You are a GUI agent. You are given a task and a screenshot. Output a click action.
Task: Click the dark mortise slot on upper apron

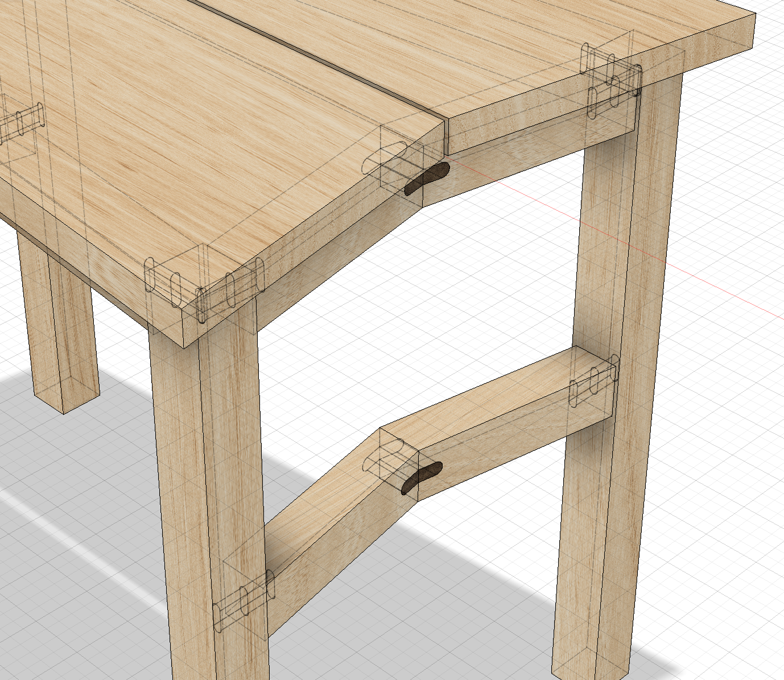click(427, 179)
